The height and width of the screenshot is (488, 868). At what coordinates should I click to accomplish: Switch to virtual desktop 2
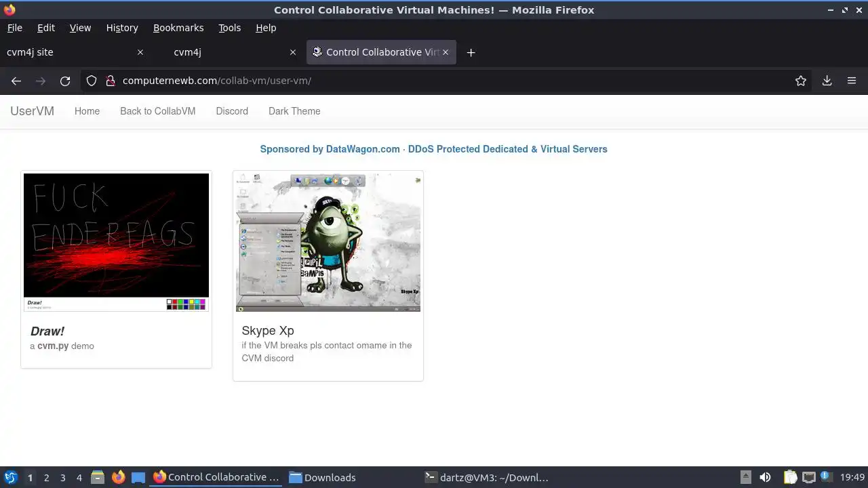point(46,477)
